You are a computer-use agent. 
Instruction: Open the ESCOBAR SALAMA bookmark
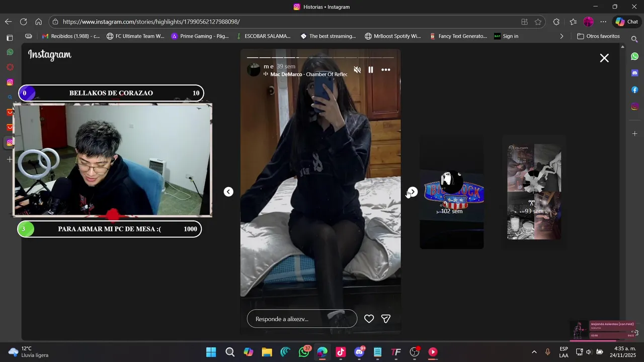point(263,36)
